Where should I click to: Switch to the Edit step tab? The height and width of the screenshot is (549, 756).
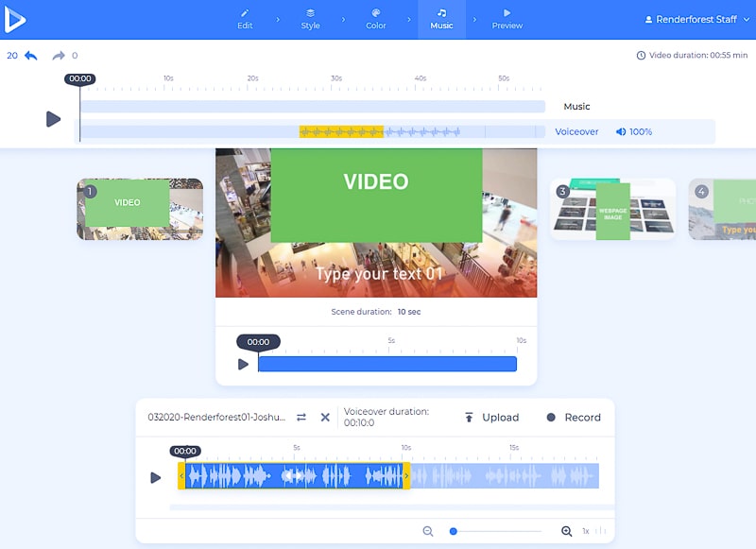pos(245,19)
